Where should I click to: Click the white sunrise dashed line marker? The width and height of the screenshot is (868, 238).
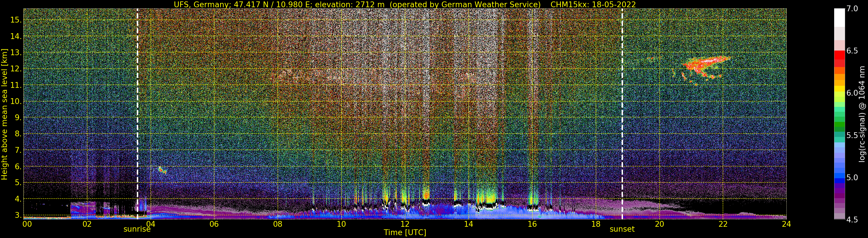(x=137, y=114)
